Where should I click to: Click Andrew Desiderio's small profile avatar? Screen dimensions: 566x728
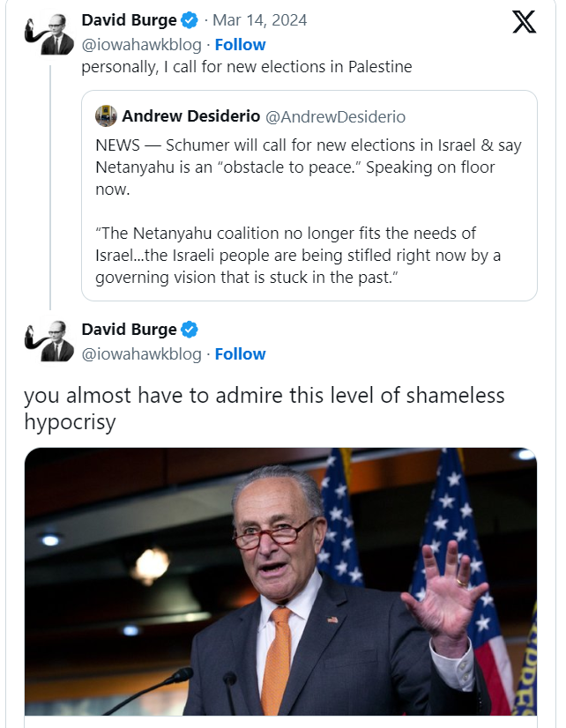(106, 116)
